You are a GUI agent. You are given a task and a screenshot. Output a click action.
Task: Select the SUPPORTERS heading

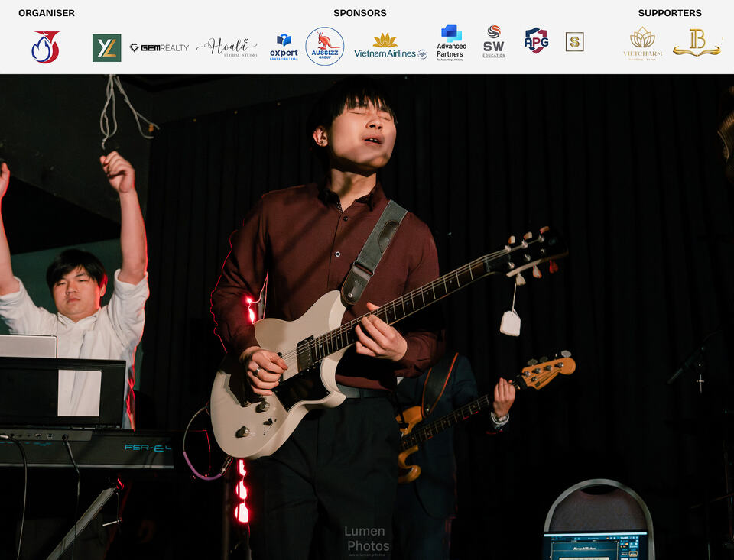coord(670,13)
